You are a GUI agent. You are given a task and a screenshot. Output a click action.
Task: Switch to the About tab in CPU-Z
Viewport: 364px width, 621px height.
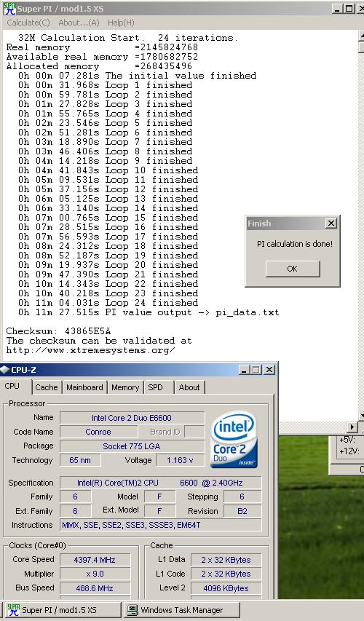point(189,387)
